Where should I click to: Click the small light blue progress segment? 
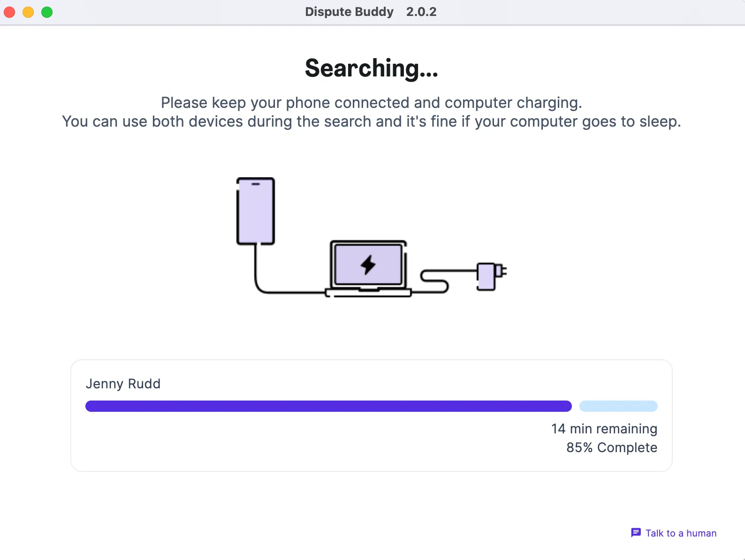(x=618, y=406)
